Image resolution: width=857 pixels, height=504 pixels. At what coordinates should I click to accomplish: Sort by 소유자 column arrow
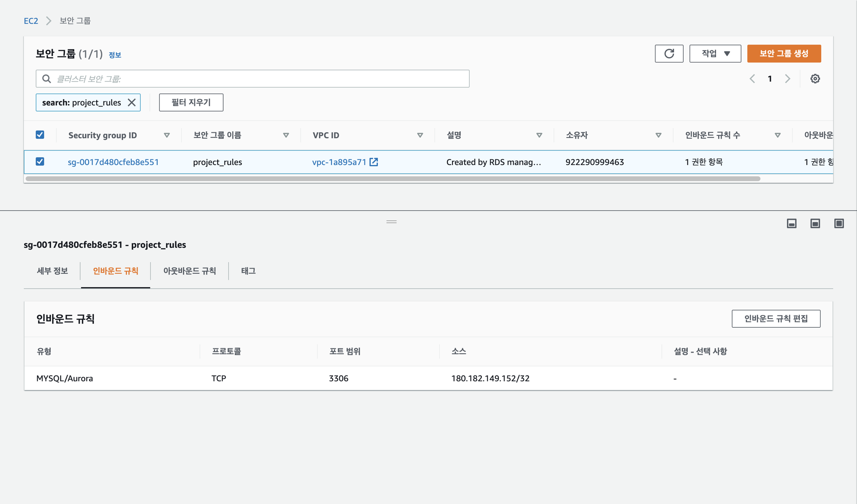coord(658,135)
